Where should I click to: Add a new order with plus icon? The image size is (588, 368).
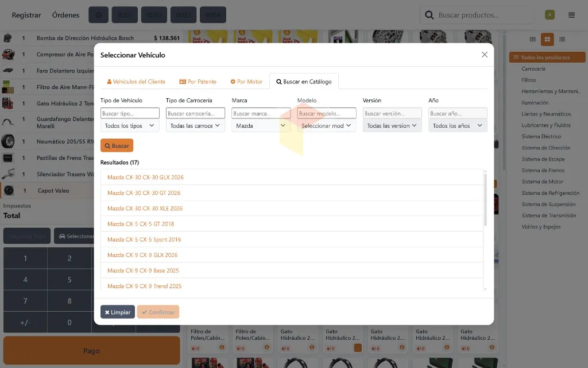(99, 15)
